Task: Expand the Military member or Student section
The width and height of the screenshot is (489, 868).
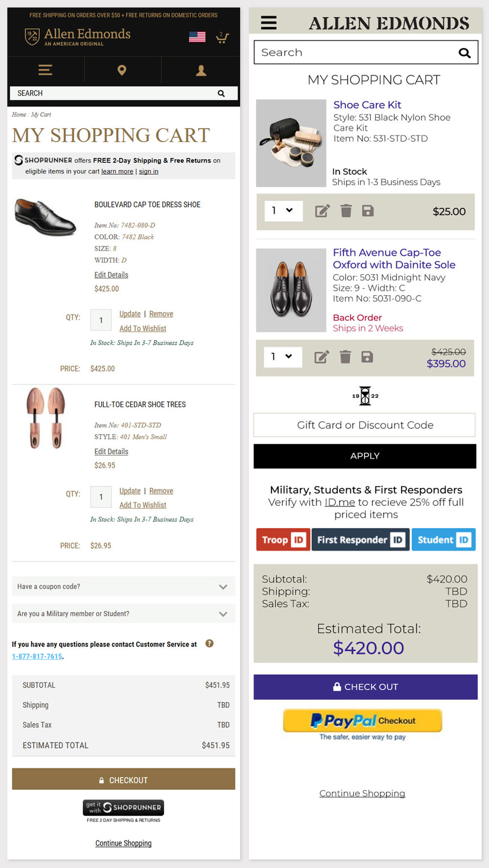Action: click(x=123, y=613)
